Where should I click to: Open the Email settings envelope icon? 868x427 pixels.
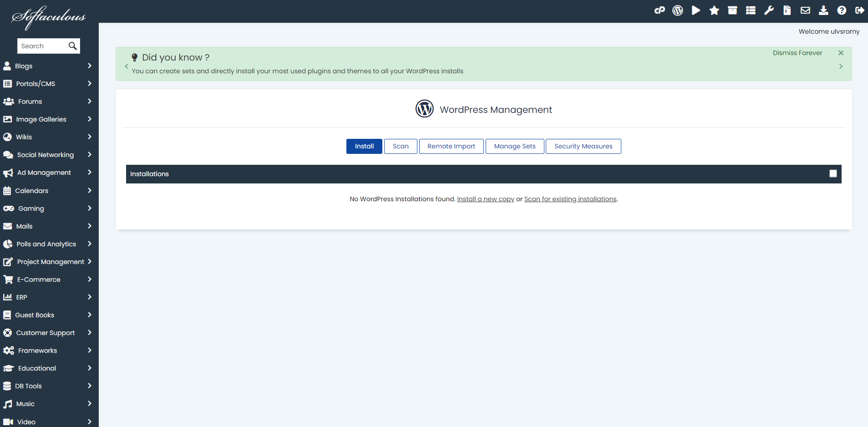click(805, 10)
